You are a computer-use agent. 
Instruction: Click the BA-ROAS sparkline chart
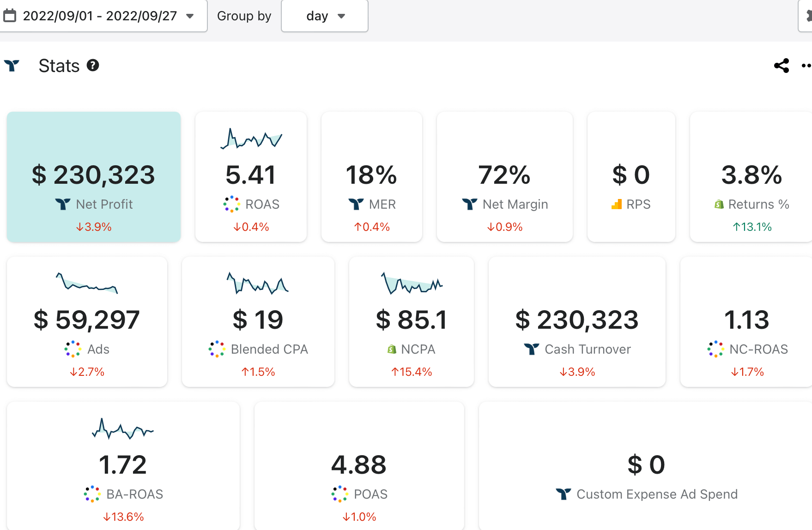[x=123, y=428]
